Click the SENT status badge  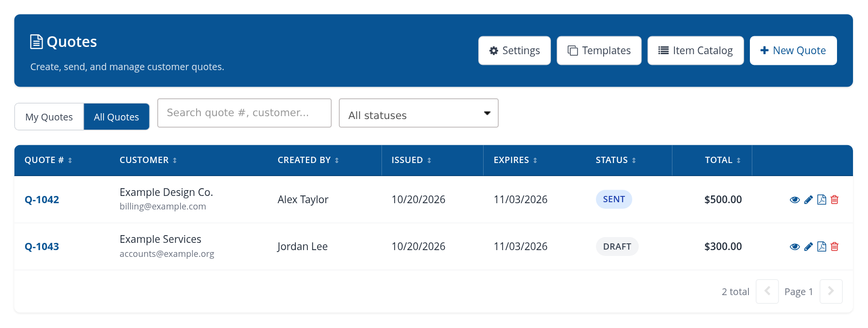pyautogui.click(x=614, y=199)
